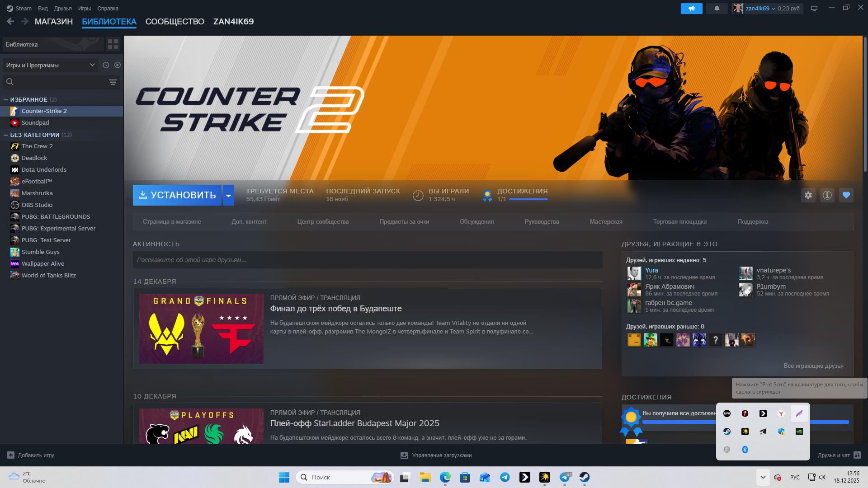Screen dimensions: 868x488
Task: Open the notifications bell
Action: click(717, 9)
